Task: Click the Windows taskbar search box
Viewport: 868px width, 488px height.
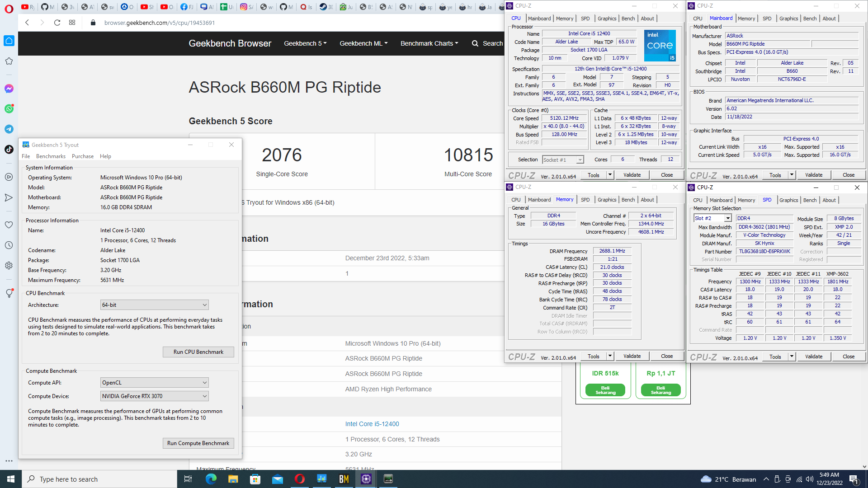Action: (x=99, y=479)
